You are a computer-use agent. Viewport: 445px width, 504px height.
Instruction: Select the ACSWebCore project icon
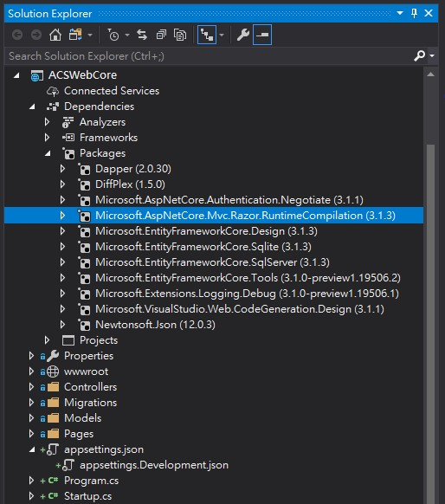coord(37,76)
